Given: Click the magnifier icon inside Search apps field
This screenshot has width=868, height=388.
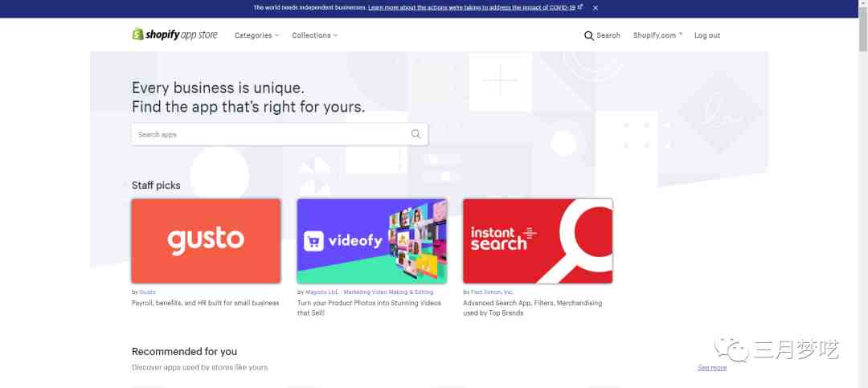Looking at the screenshot, I should pyautogui.click(x=416, y=134).
